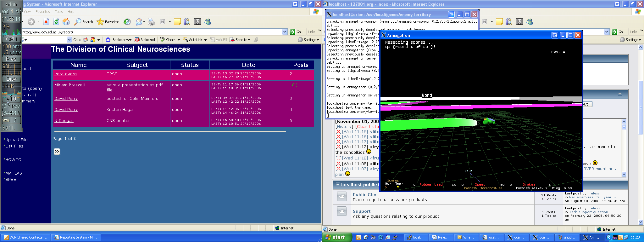Open HOWTOs link in sidebar
644x242 pixels.
[14, 160]
